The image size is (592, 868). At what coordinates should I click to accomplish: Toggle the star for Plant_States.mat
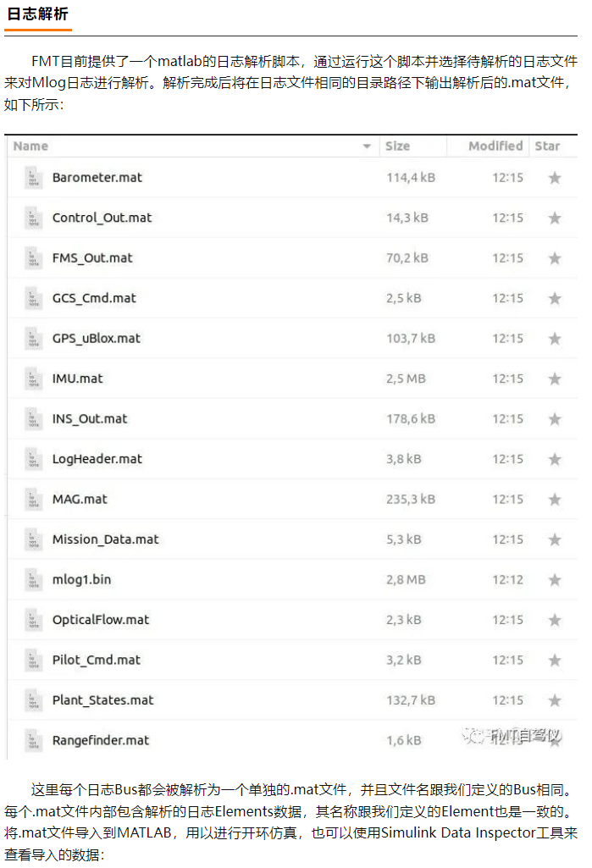point(555,700)
